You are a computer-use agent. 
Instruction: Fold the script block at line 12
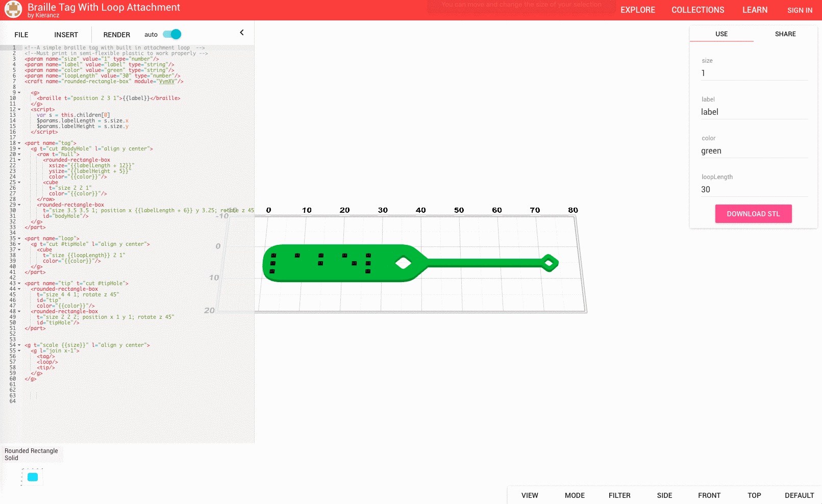point(19,110)
